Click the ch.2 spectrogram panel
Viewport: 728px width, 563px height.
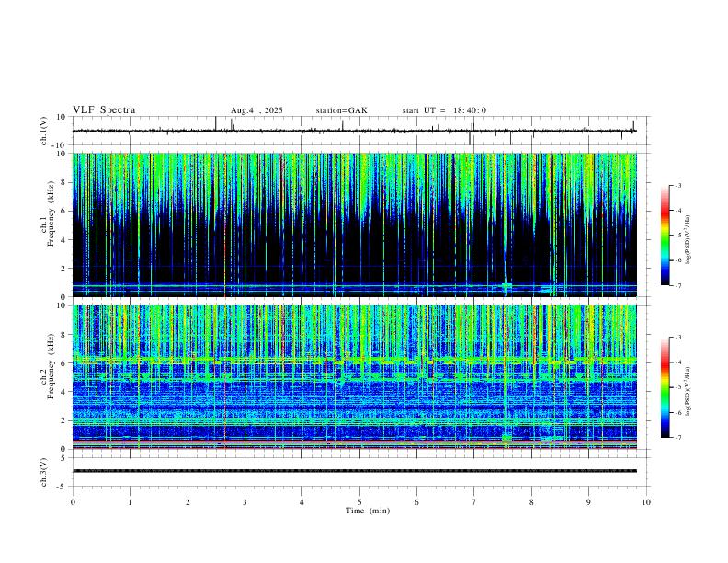pyautogui.click(x=354, y=377)
